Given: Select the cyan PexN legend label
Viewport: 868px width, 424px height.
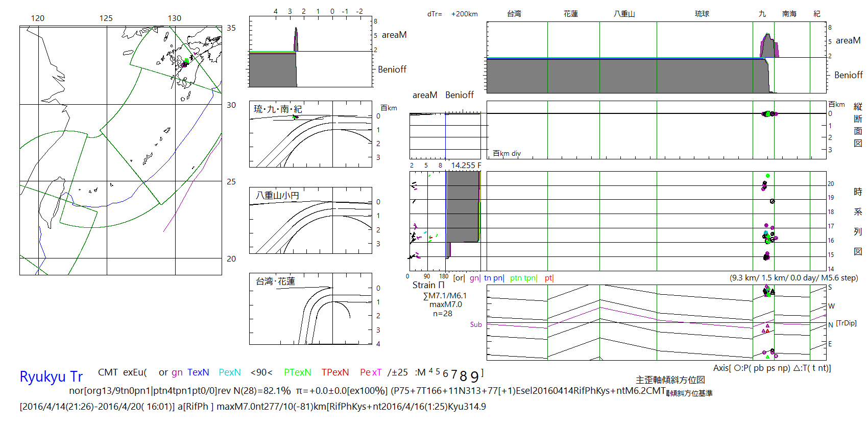Looking at the screenshot, I should tap(230, 372).
